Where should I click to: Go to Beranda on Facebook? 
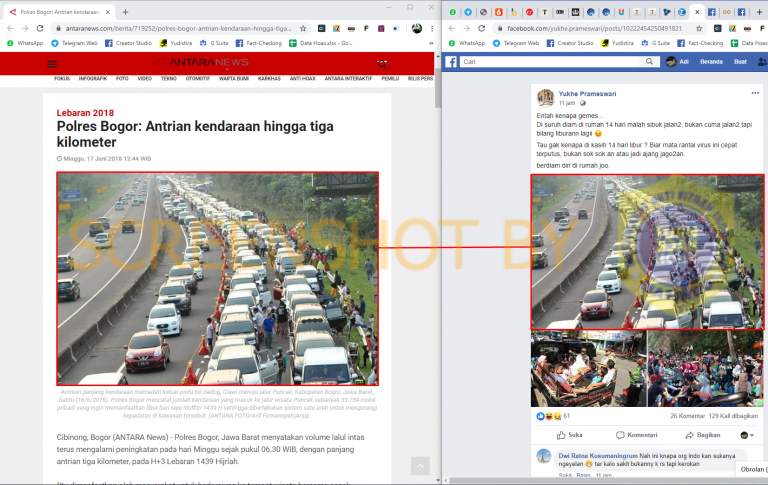(711, 62)
